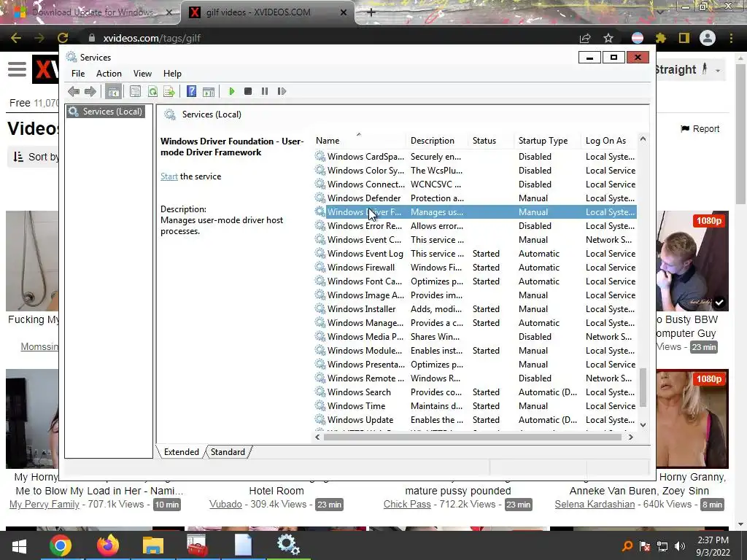The image size is (747, 560).
Task: Click the Start link for the service
Action: pyautogui.click(x=169, y=176)
